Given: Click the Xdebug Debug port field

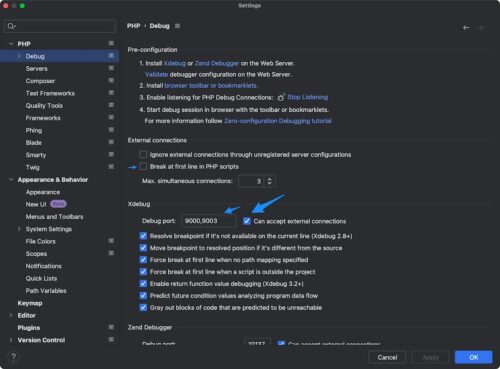Looking at the screenshot, I should click(x=208, y=221).
